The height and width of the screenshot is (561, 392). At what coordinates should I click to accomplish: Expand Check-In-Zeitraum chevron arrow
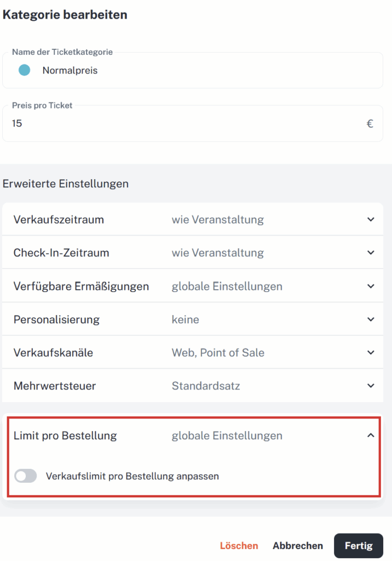(371, 253)
